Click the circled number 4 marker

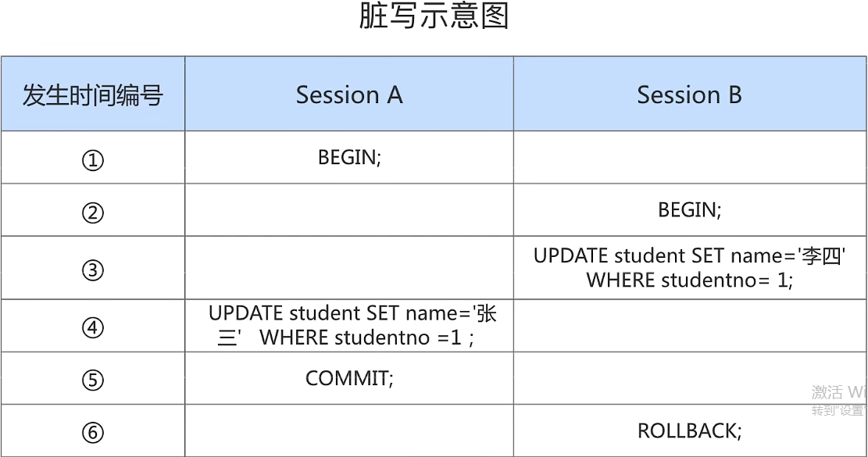pos(93,327)
